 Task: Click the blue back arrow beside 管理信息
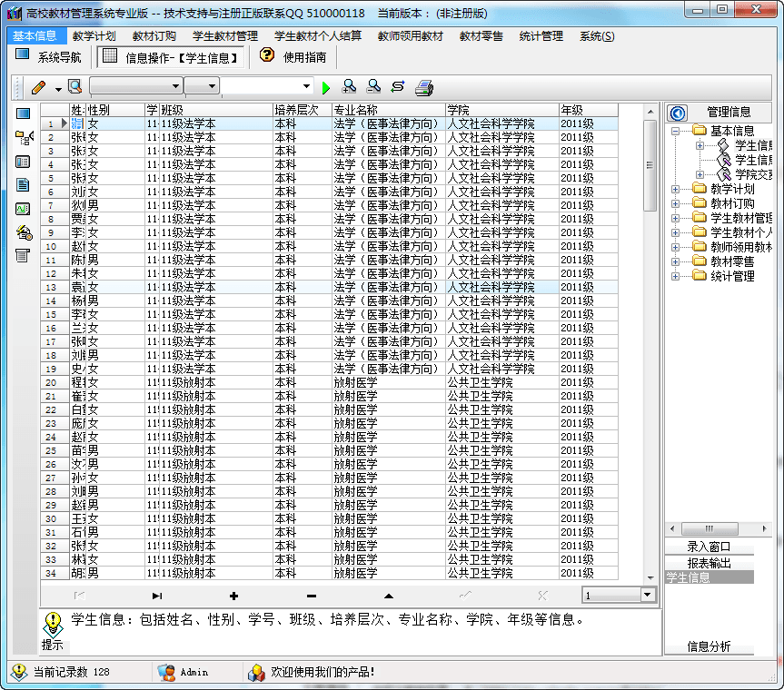pyautogui.click(x=677, y=112)
